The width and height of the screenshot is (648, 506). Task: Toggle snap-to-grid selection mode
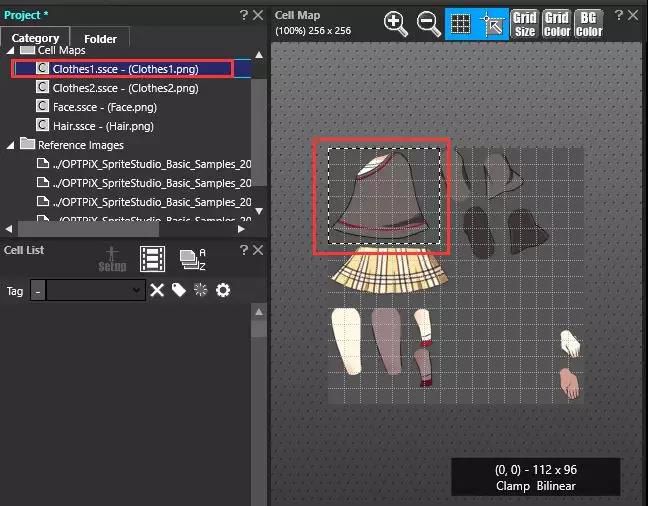point(493,24)
